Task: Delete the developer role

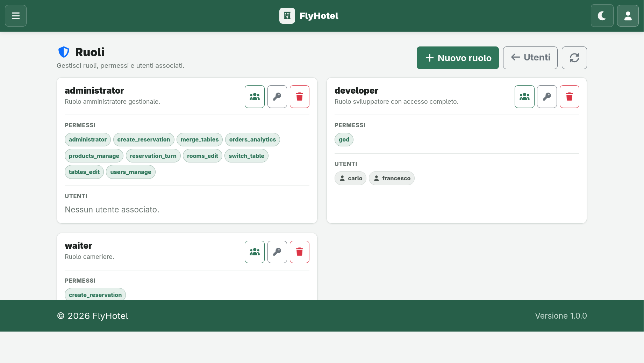Action: pos(570,97)
